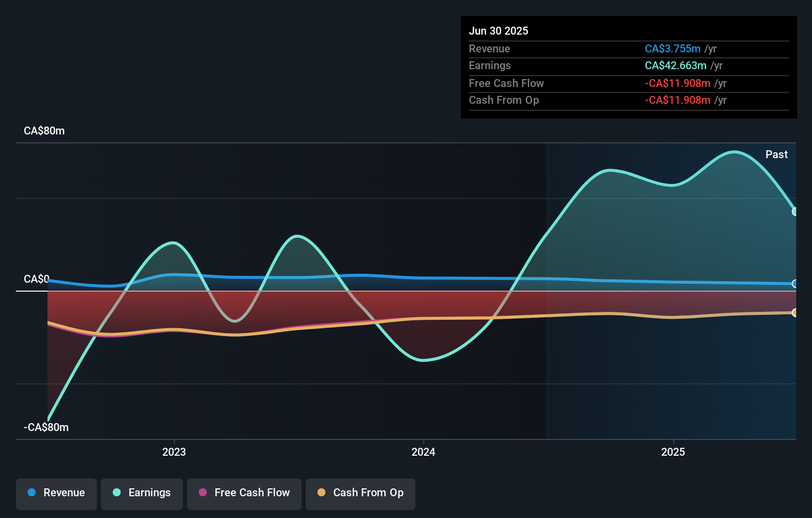The height and width of the screenshot is (518, 812).
Task: Click the Jun 30 2025 tooltip date
Action: (498, 31)
